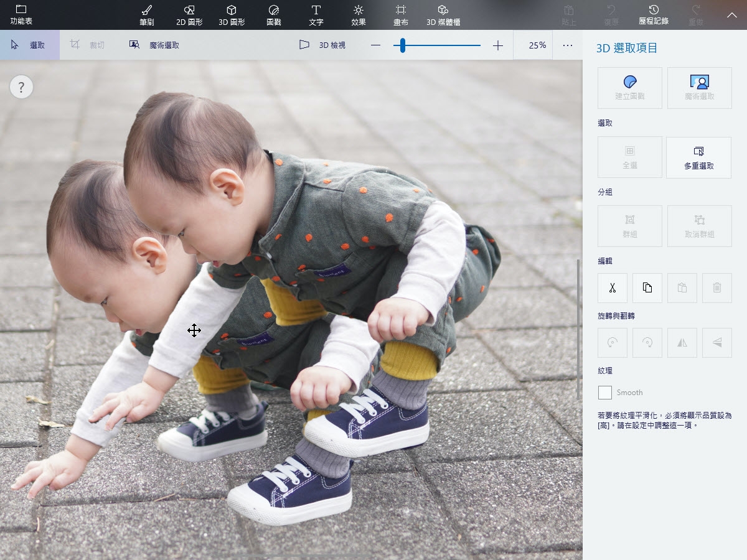Open the 2D shapes (2D 圖形) tool
The height and width of the screenshot is (560, 747).
pos(189,15)
